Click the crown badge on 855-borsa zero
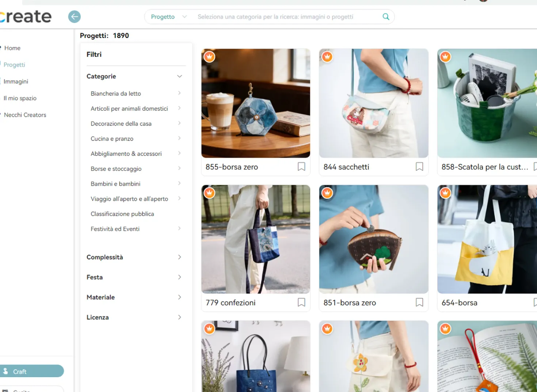This screenshot has height=392, width=537. point(209,57)
